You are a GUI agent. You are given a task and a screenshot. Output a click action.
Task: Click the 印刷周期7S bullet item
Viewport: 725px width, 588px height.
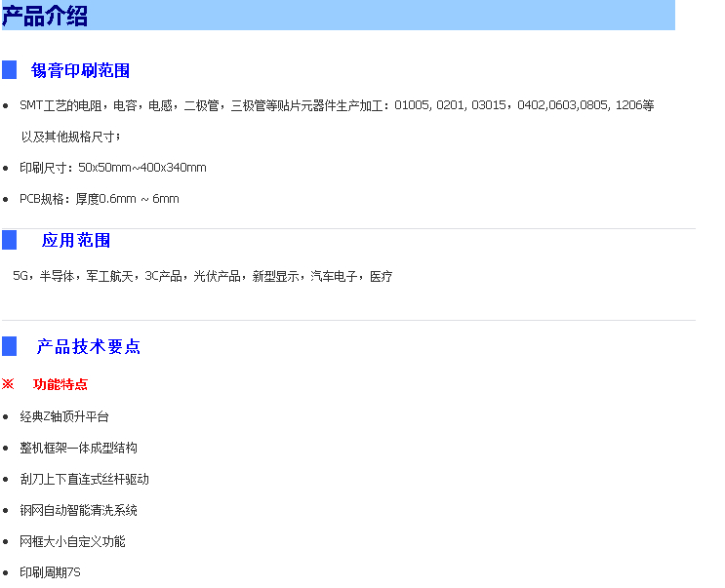pyautogui.click(x=50, y=572)
